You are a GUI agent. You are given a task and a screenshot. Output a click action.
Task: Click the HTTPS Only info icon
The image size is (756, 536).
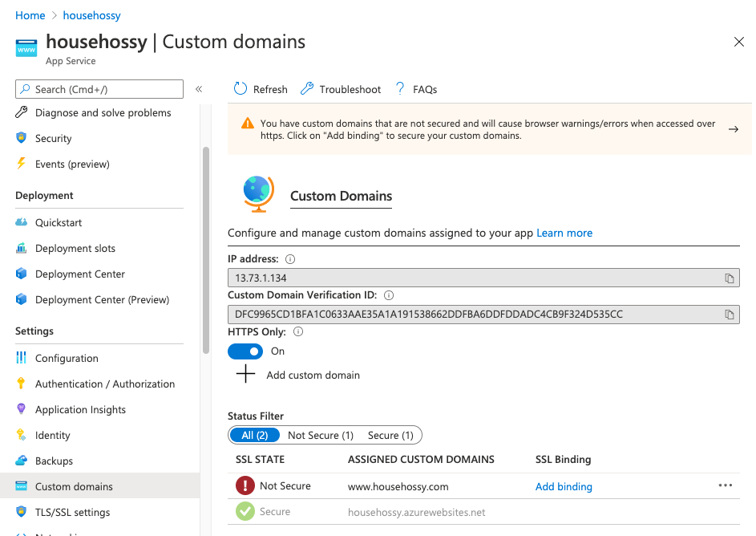pyautogui.click(x=298, y=331)
